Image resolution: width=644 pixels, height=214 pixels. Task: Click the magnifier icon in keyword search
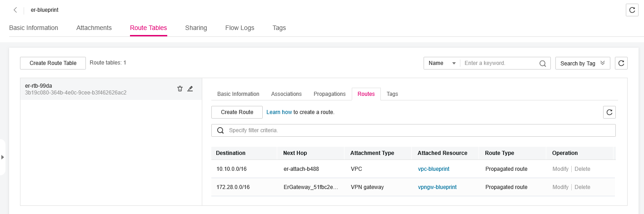[542, 64]
